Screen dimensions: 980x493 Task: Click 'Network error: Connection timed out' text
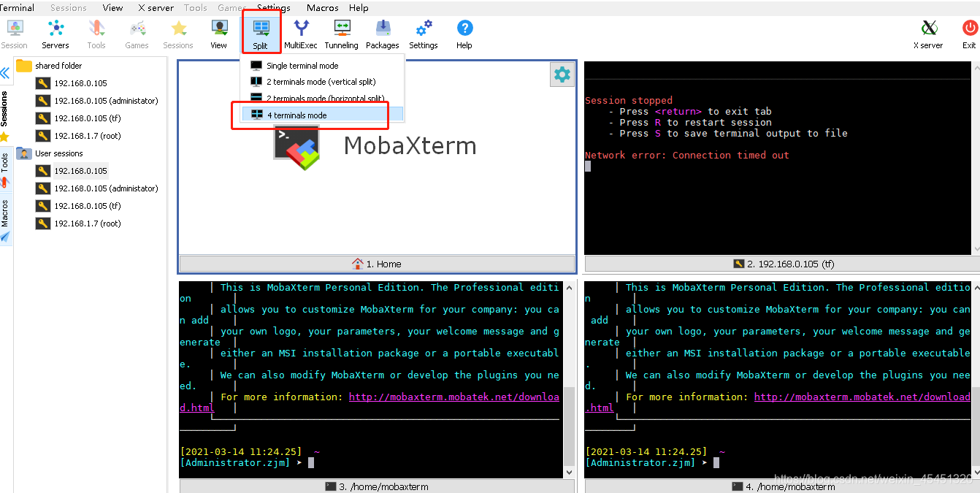tap(687, 155)
